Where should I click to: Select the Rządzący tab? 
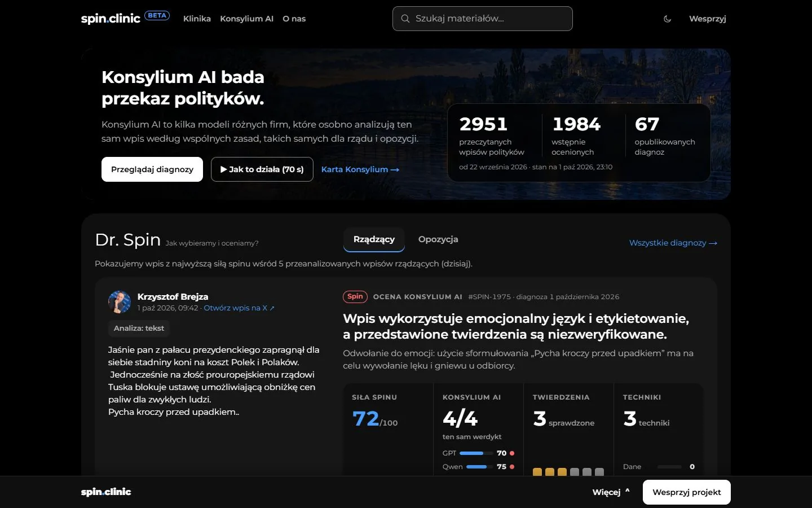click(x=374, y=239)
